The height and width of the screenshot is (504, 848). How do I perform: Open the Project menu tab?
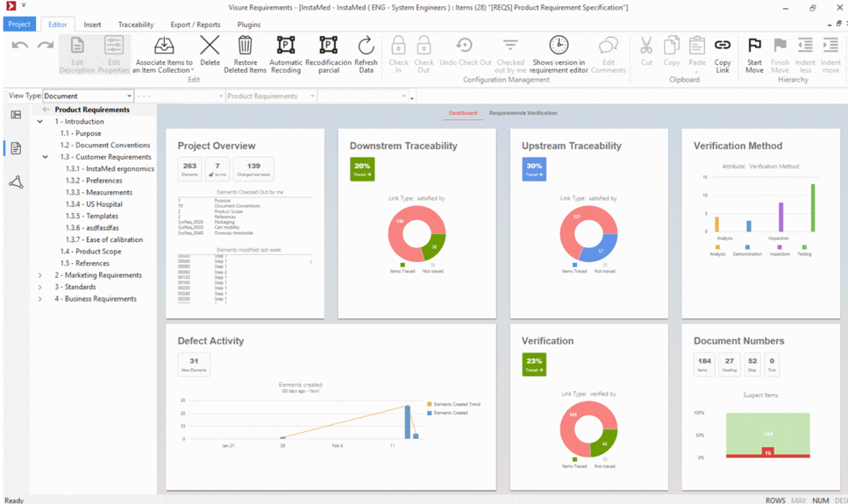(x=19, y=25)
